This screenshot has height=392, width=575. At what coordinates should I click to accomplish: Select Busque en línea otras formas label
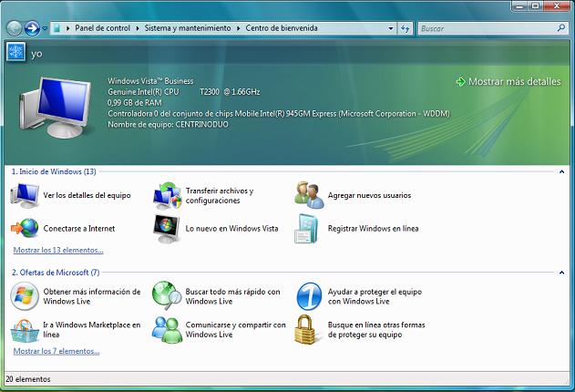pos(376,329)
